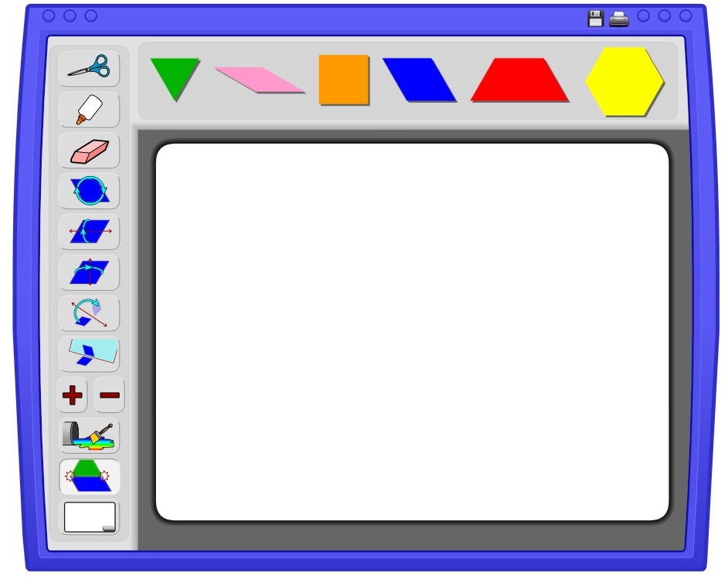Screen dimensions: 728x579
Task: Select the scissors cut tool
Action: pos(89,69)
